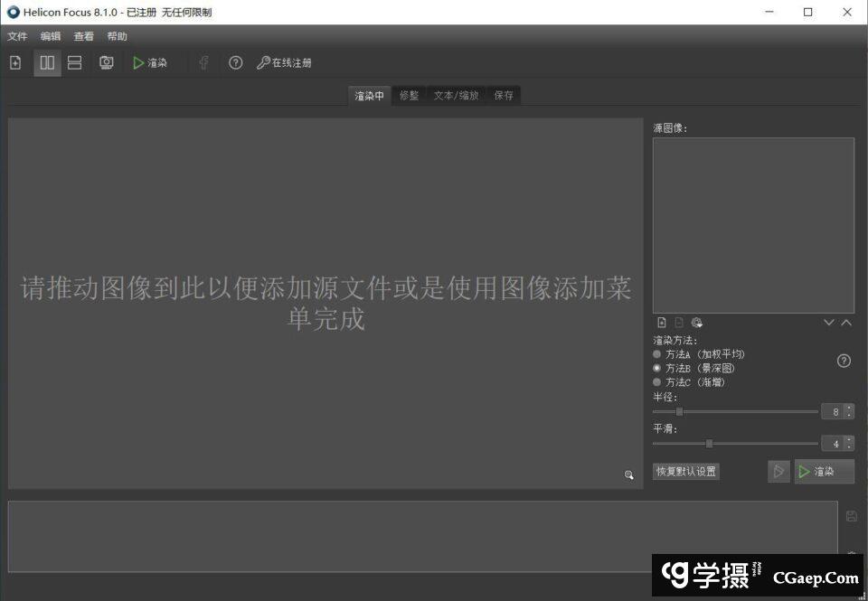Screen dimensions: 868x601
Task: Click the 在线注册 button in the toolbar
Action: point(284,62)
